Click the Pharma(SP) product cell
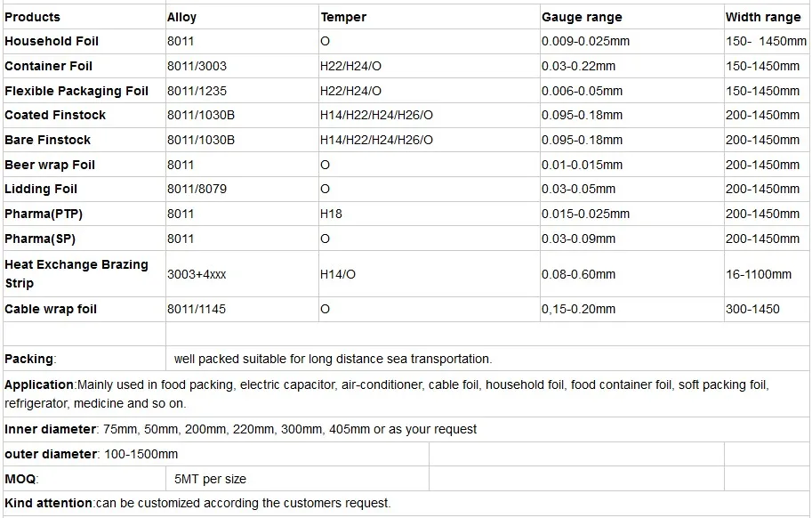This screenshot has width=812, height=518. click(x=41, y=239)
